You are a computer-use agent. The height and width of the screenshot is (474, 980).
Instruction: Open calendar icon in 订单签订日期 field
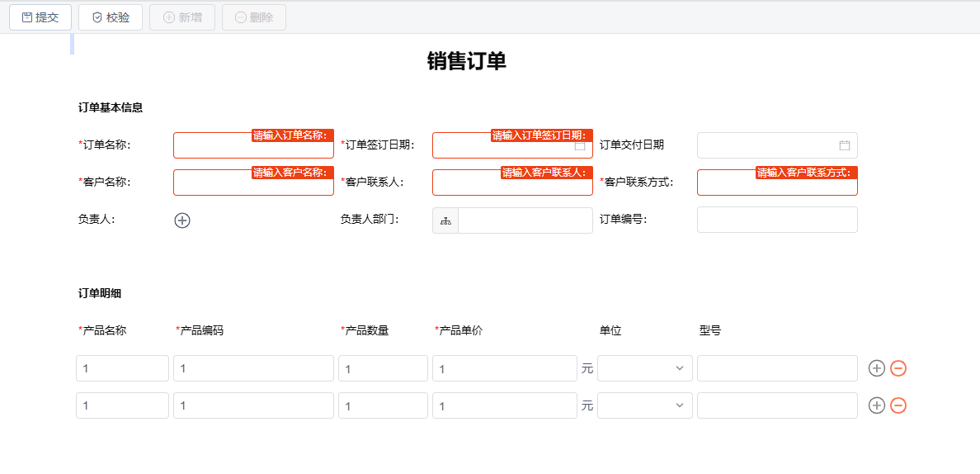click(579, 145)
